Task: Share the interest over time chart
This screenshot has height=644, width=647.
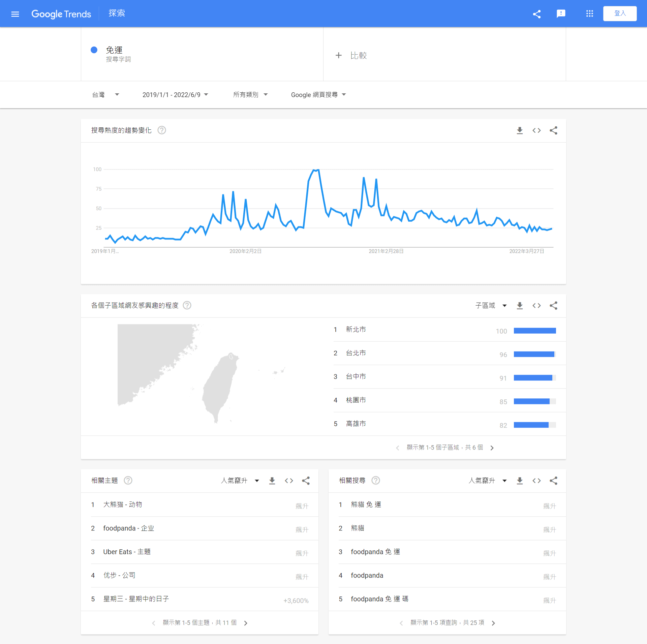Action: 553,130
